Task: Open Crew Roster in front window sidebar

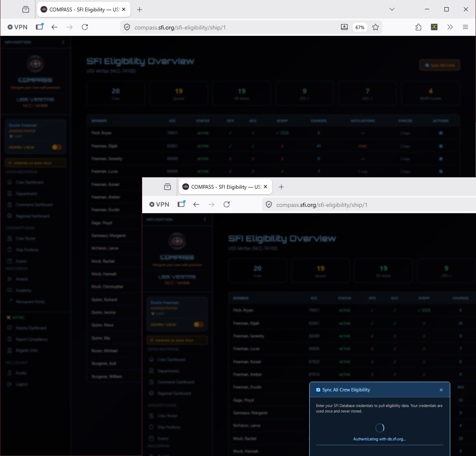Action: coord(167,416)
